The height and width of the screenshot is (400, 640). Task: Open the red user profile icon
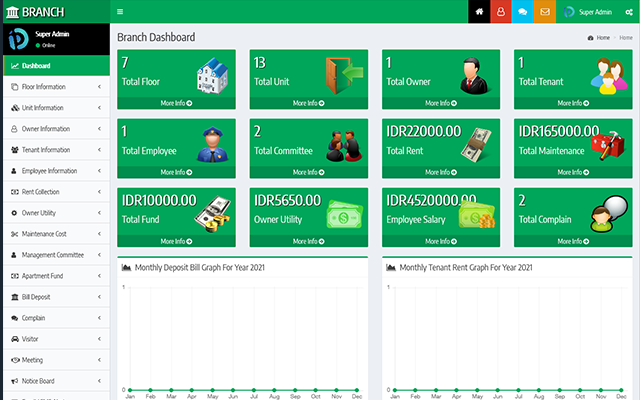click(501, 11)
